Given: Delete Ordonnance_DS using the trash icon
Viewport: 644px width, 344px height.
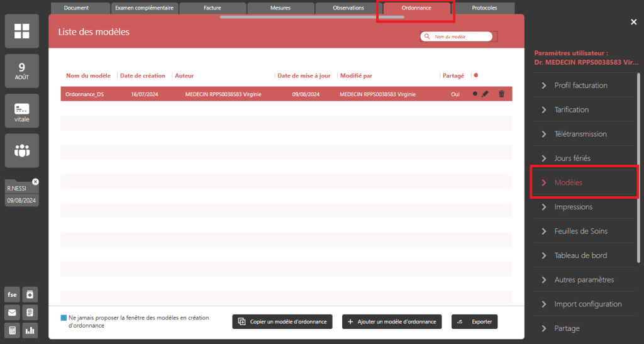Looking at the screenshot, I should (501, 94).
